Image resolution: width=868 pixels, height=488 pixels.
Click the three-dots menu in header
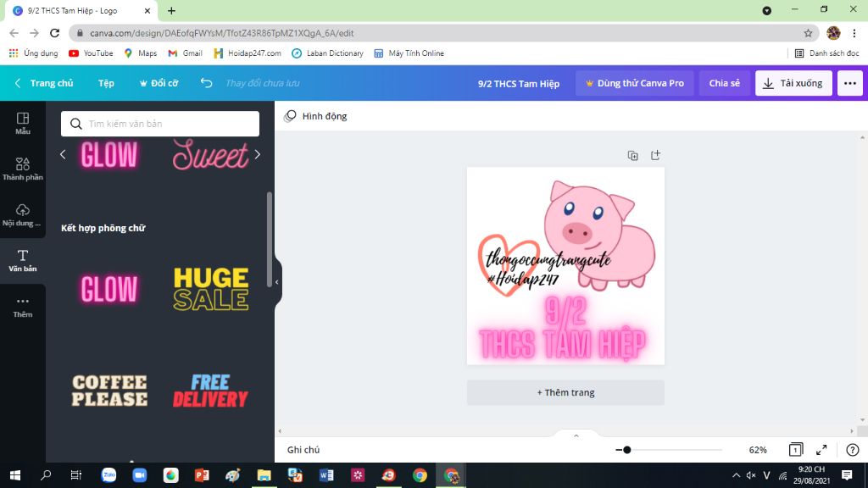[x=849, y=83]
